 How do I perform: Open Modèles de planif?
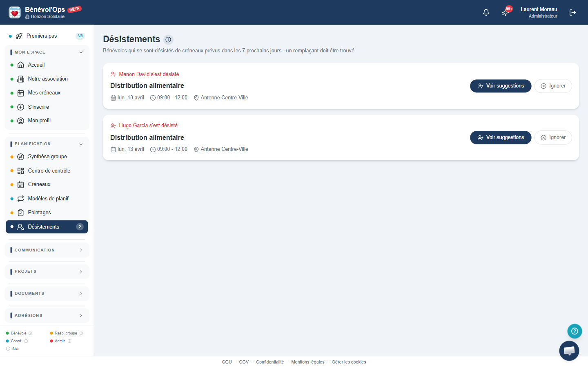click(47, 199)
